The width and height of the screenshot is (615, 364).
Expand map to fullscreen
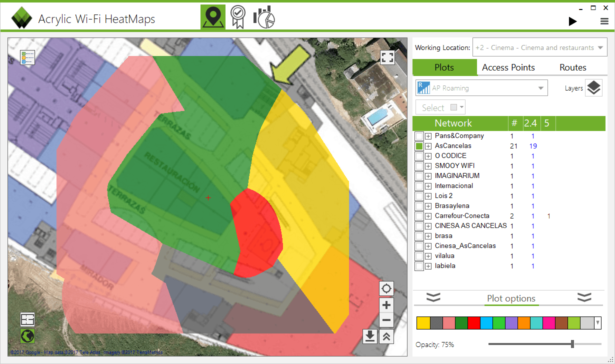pos(387,57)
